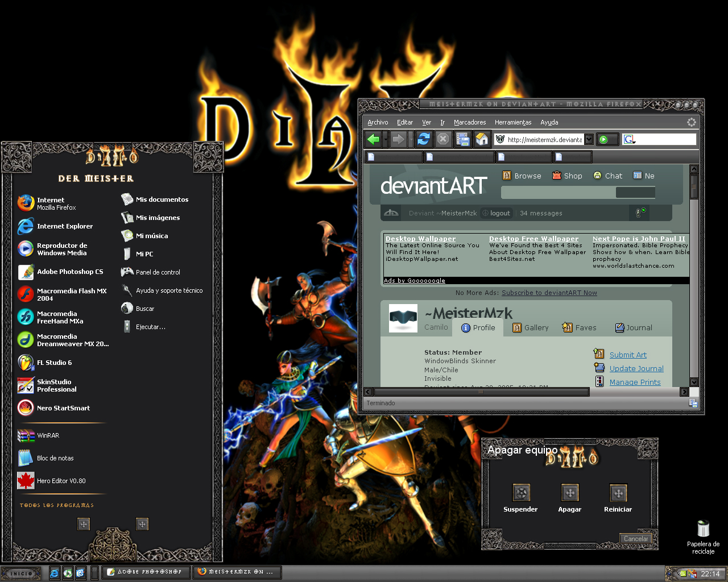Open the Marcadores menu
The image size is (728, 582).
pyautogui.click(x=470, y=122)
